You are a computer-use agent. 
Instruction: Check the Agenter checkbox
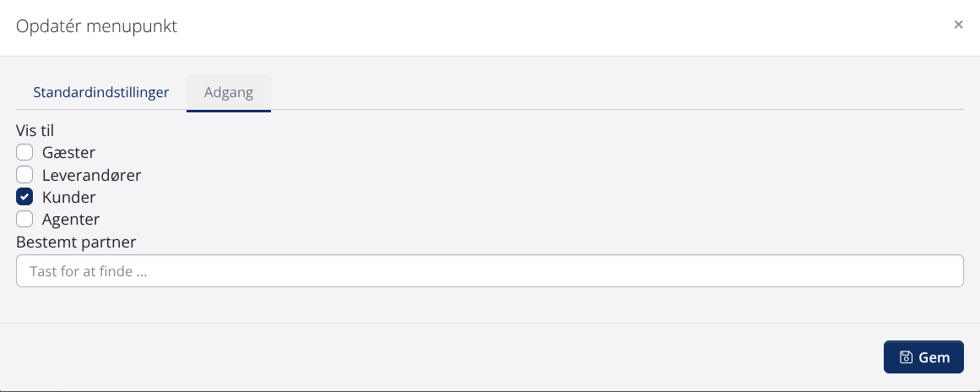[x=24, y=220]
